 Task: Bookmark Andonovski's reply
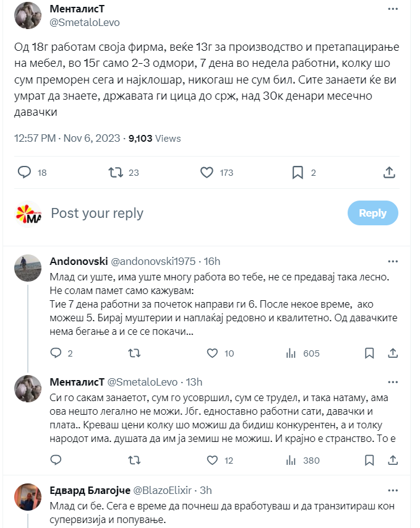tap(369, 353)
